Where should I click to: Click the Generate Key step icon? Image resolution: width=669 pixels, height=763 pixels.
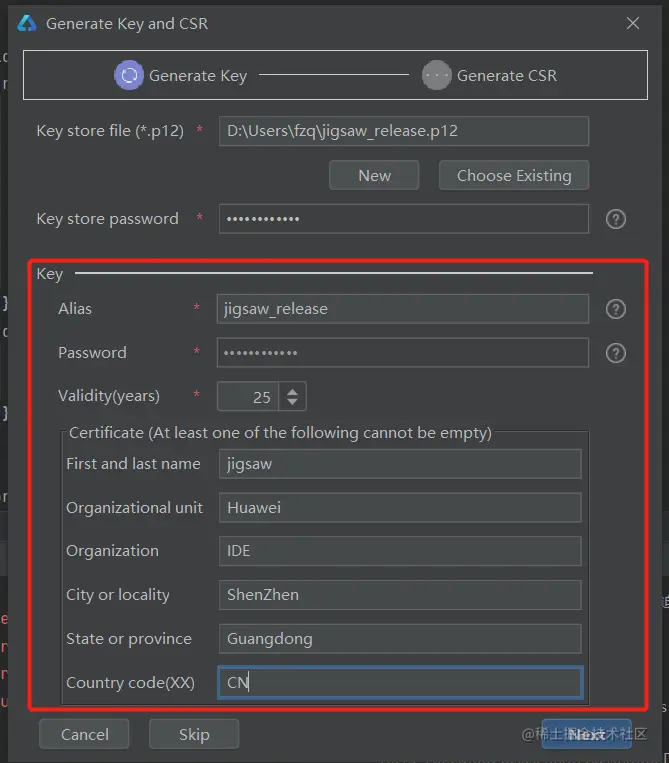(x=128, y=75)
